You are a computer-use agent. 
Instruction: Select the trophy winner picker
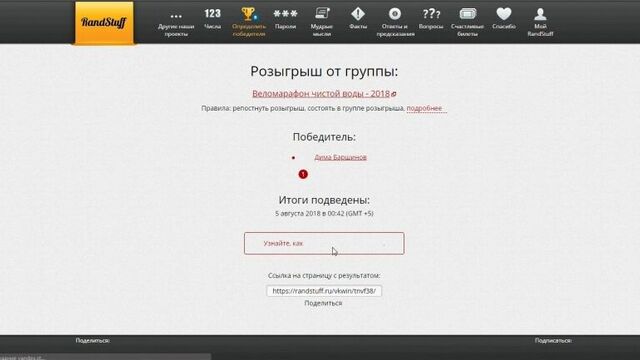pyautogui.click(x=249, y=22)
